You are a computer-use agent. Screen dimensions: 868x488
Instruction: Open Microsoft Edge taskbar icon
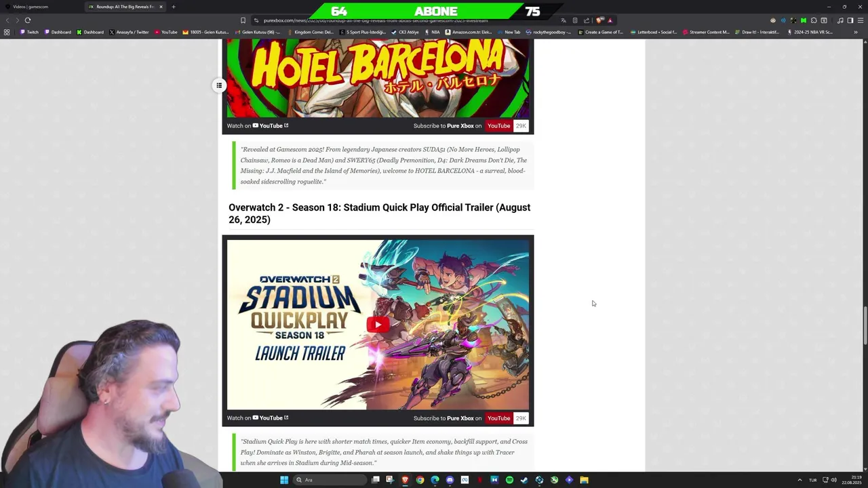pos(435,480)
